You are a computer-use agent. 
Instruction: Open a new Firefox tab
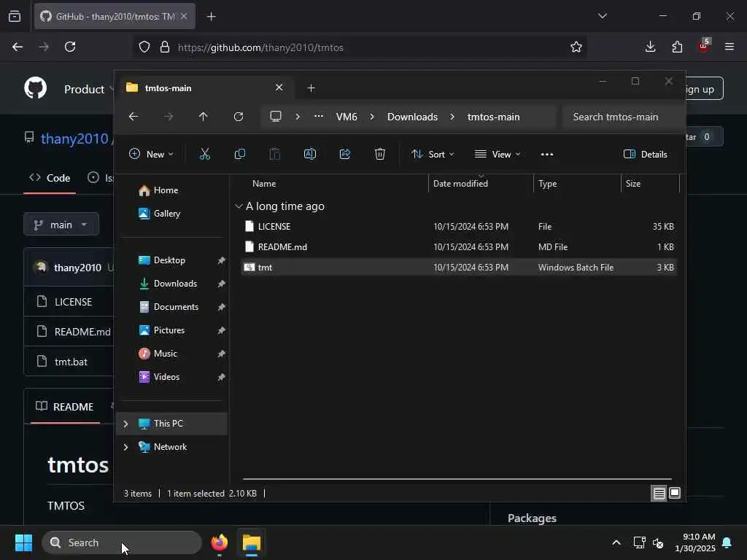point(211,17)
